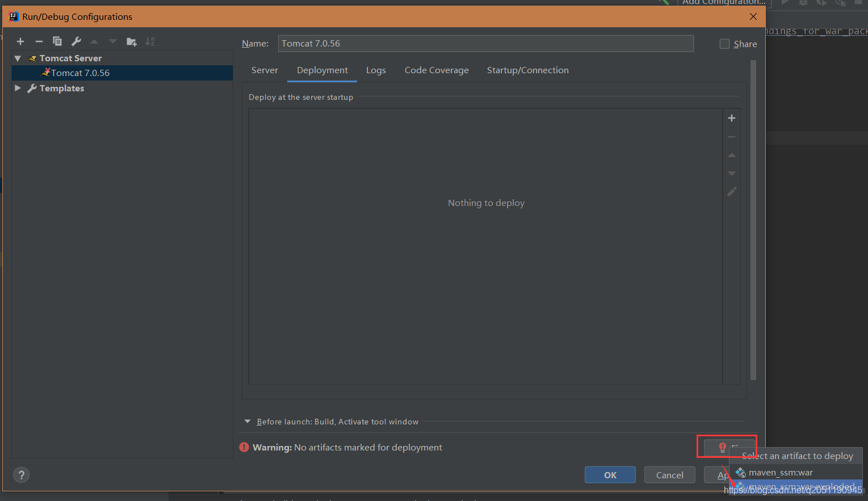Viewport: 868px width, 501px height.
Task: Close the Run/Debug Configurations dialog
Action: click(x=753, y=16)
